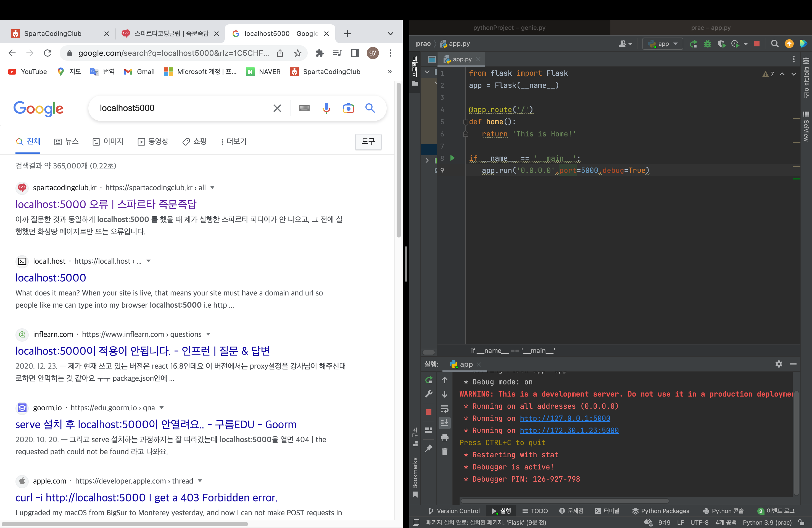This screenshot has height=528, width=812.
Task: Open Chrome extensions puzzle icon
Action: click(320, 53)
